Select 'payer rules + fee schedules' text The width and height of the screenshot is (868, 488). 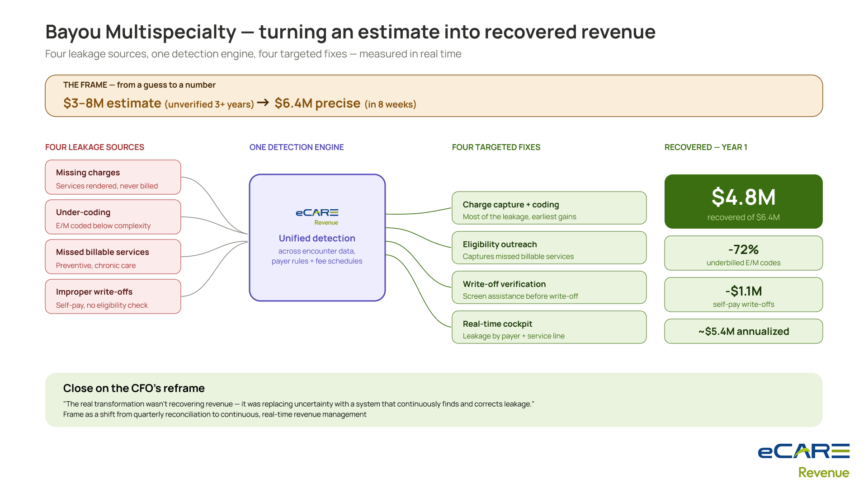[317, 261]
